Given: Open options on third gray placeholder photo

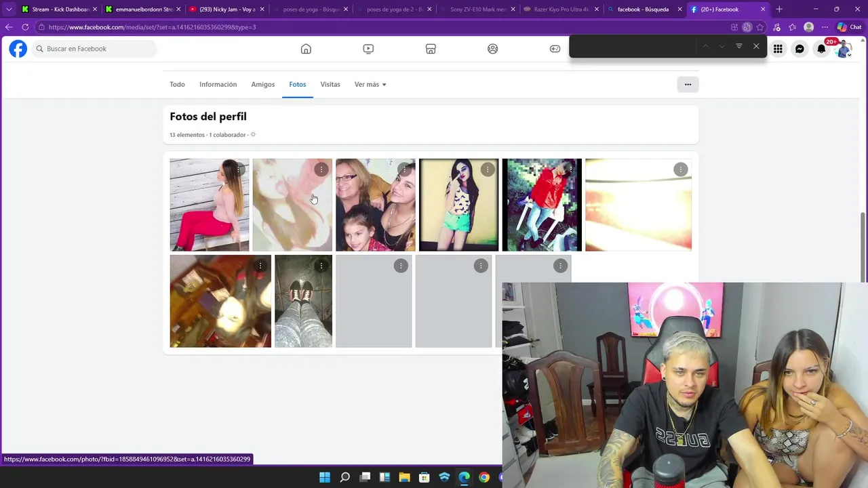Looking at the screenshot, I should click(x=560, y=266).
